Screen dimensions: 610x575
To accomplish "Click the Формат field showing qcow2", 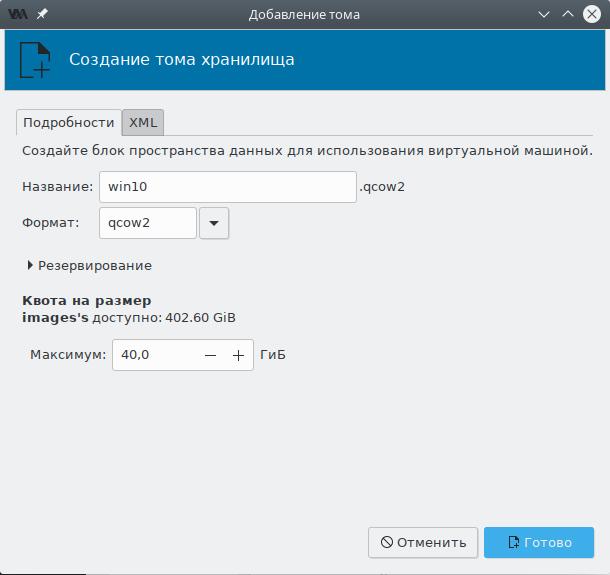I will pyautogui.click(x=148, y=223).
